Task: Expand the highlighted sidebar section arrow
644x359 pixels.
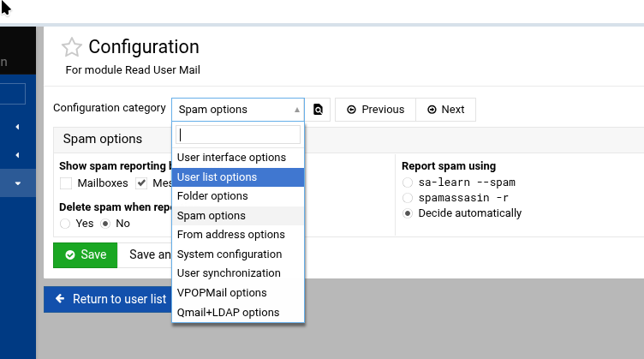Action: [18, 183]
